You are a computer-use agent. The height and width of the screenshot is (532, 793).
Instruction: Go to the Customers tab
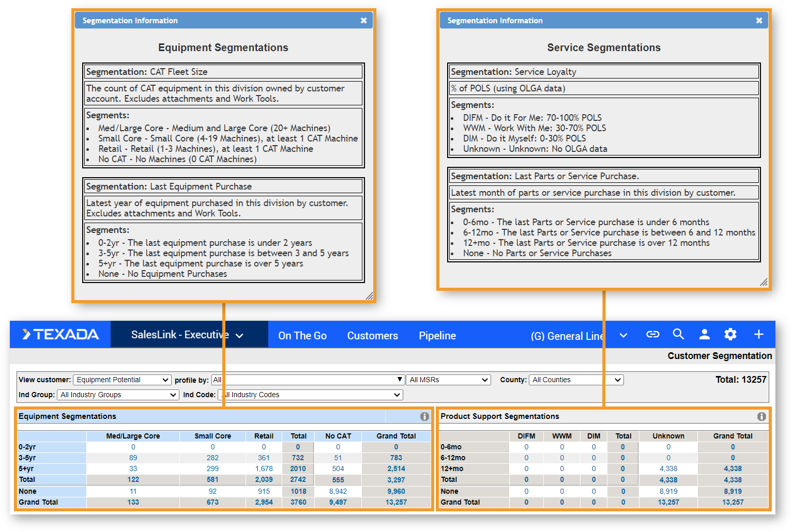(x=372, y=336)
